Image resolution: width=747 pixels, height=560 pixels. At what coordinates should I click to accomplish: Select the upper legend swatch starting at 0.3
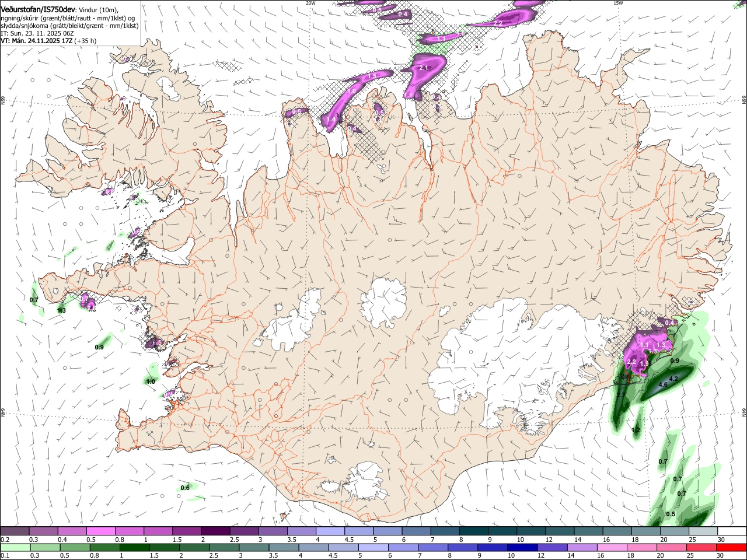point(43,531)
